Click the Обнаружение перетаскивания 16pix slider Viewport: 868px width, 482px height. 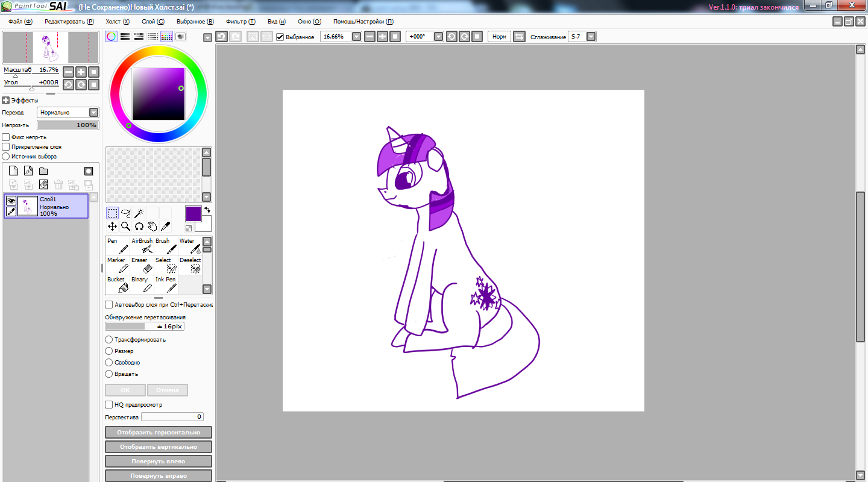click(x=145, y=326)
